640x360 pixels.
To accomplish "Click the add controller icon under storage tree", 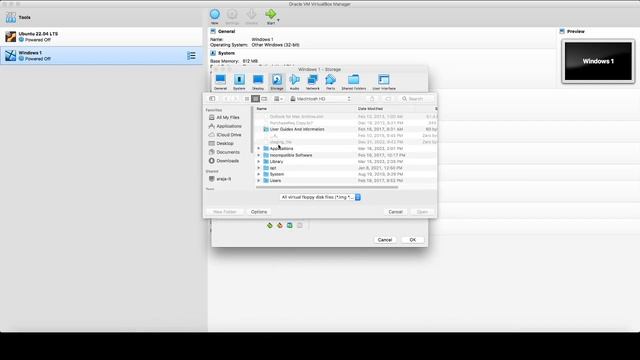I will [270, 225].
